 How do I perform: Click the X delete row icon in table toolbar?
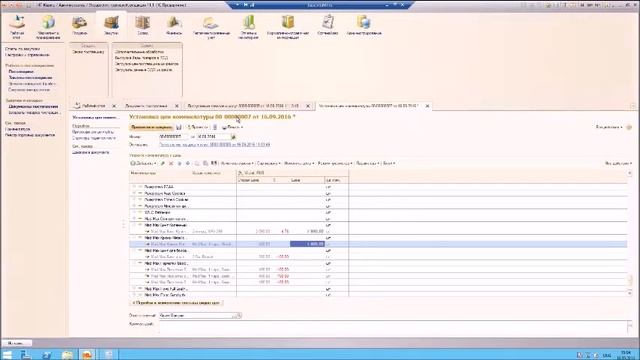[x=171, y=163]
